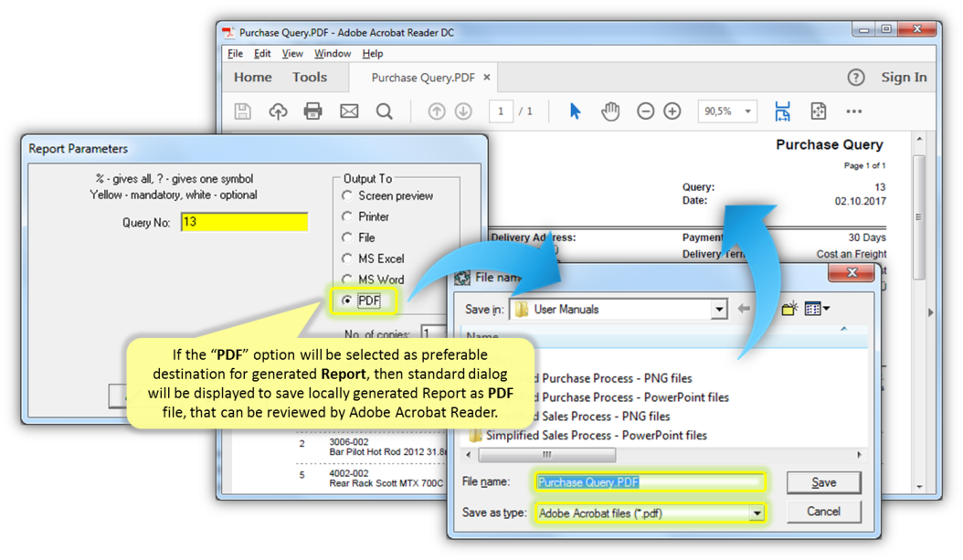The image size is (963, 560).
Task: Click Cancel in the file dialog
Action: click(823, 512)
